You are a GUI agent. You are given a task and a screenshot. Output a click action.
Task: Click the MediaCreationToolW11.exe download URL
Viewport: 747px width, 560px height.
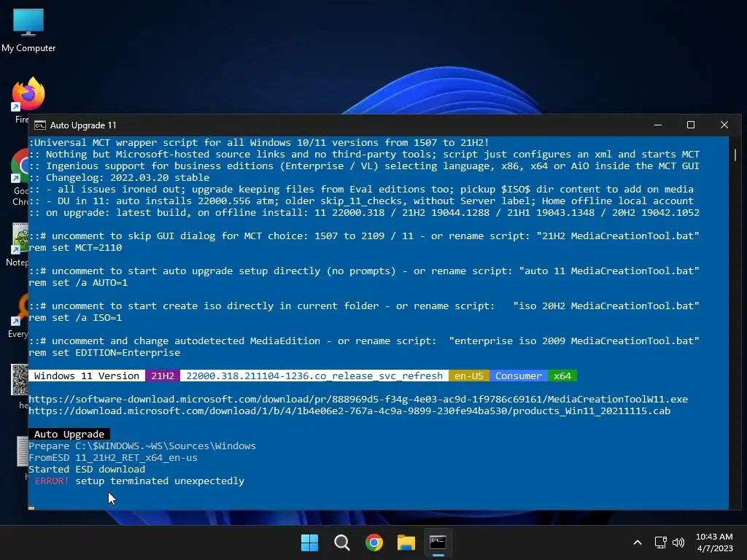coord(358,399)
